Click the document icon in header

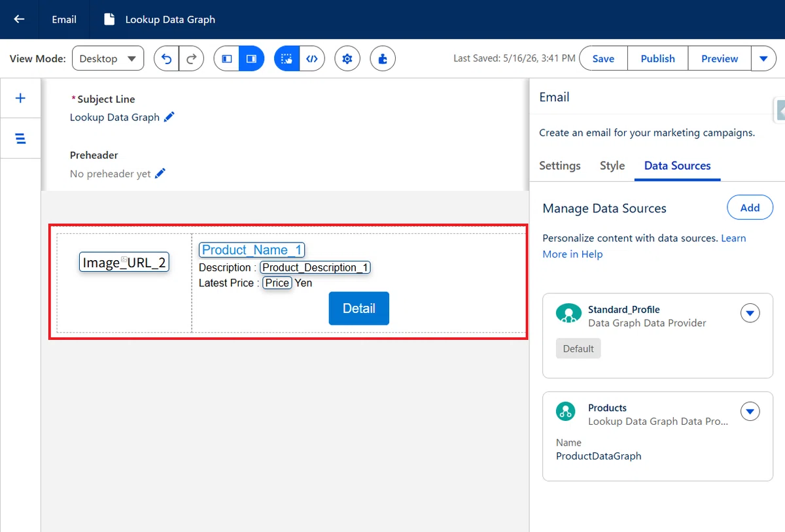tap(109, 19)
